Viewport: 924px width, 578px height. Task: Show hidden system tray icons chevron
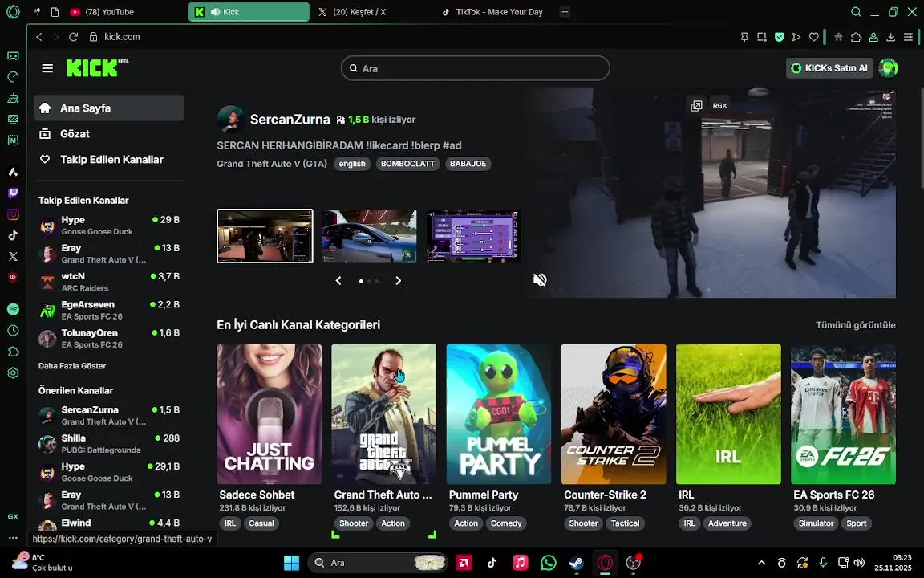760,563
